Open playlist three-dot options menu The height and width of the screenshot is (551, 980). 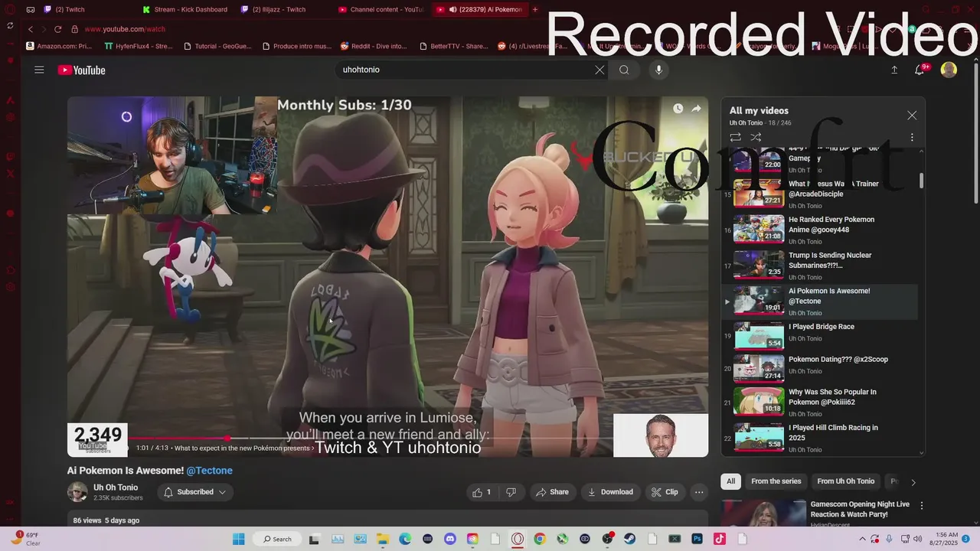912,137
